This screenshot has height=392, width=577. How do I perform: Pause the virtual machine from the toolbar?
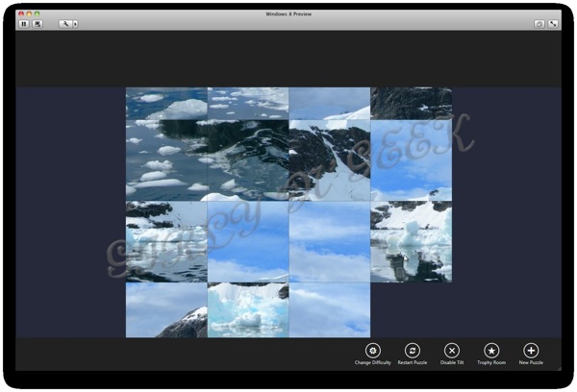tap(24, 24)
